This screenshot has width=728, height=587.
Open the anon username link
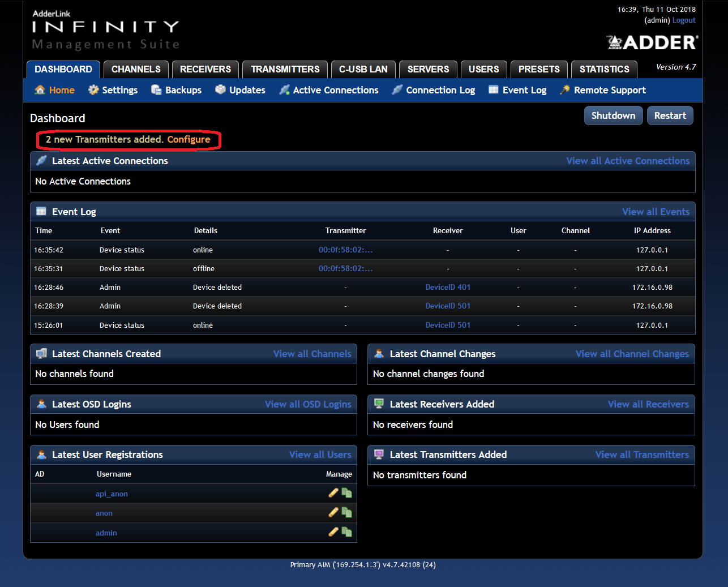[104, 513]
